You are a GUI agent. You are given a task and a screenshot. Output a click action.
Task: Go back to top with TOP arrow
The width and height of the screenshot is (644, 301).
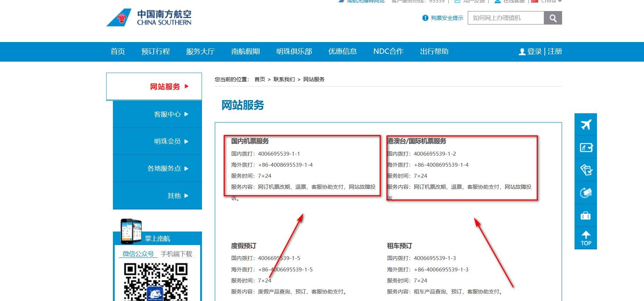(586, 238)
